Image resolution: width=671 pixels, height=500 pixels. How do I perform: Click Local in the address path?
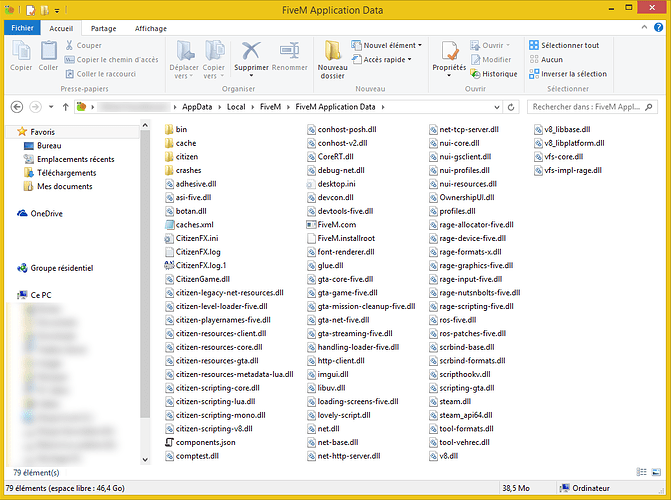click(x=236, y=107)
